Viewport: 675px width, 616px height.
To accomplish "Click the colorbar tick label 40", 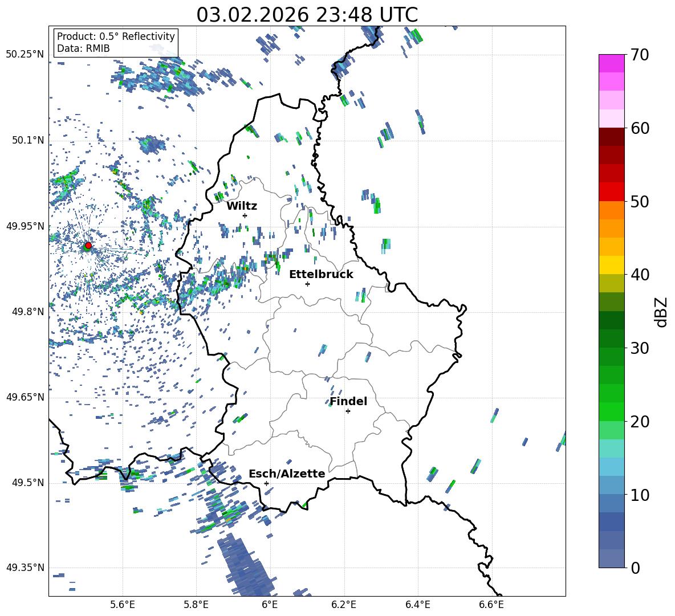I will click(639, 275).
